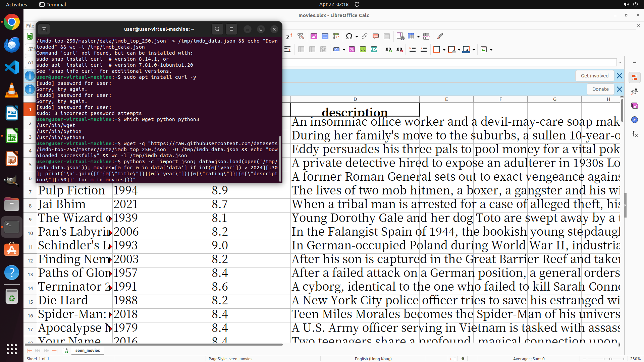Show Draw Functions with the brush icon
Screen dimensions: 644x362
pyautogui.click(x=440, y=36)
